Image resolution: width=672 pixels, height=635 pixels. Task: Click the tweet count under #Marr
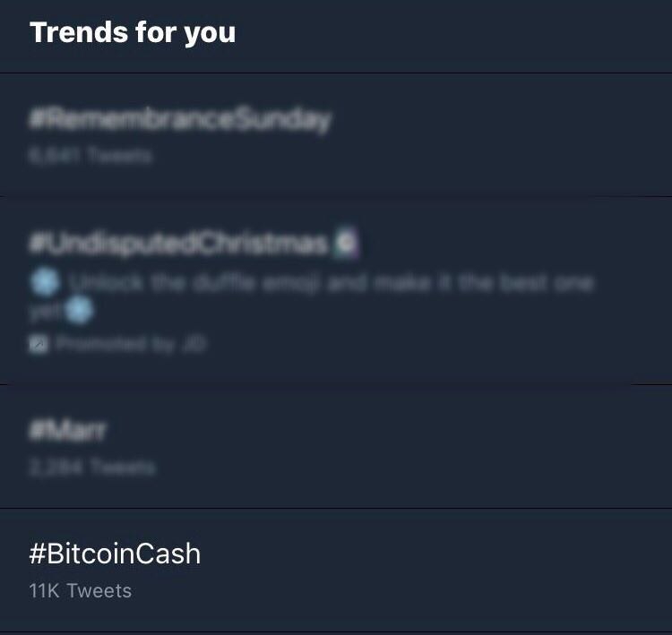(91, 467)
